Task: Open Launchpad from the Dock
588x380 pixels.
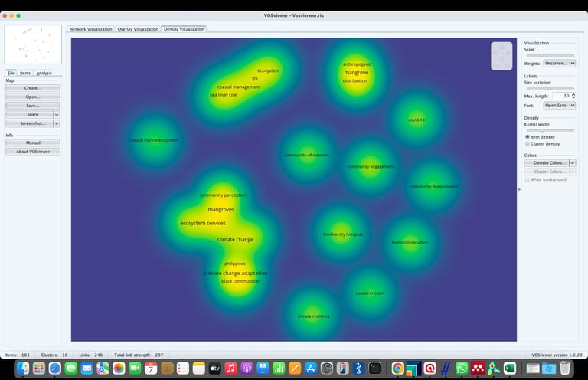Action: [39, 369]
